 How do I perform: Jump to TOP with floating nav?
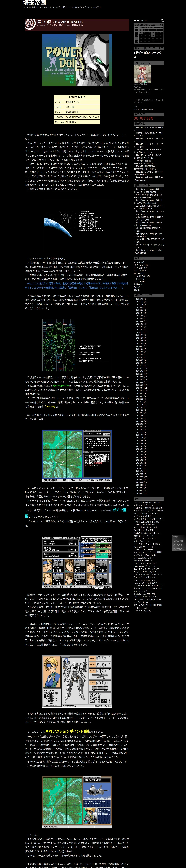click(x=179, y=537)
